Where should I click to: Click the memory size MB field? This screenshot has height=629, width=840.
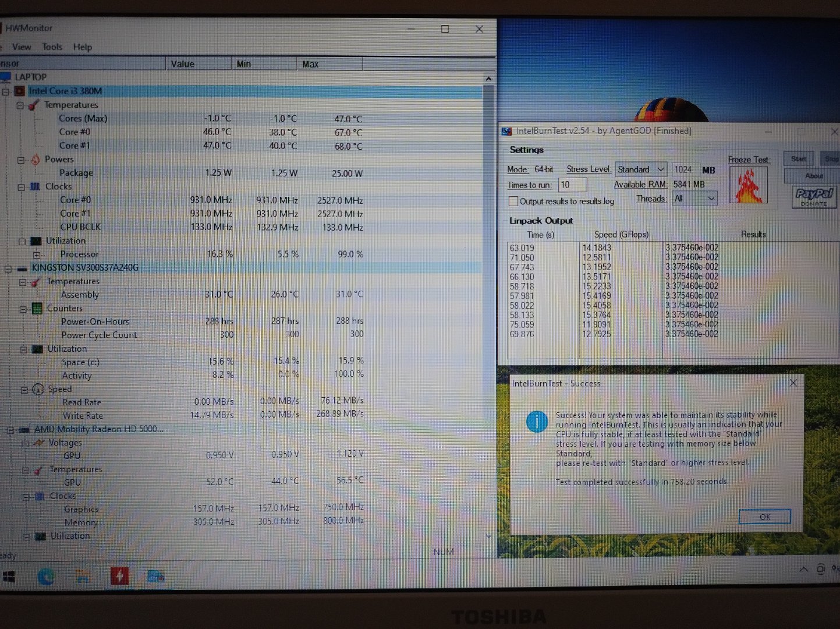click(685, 169)
